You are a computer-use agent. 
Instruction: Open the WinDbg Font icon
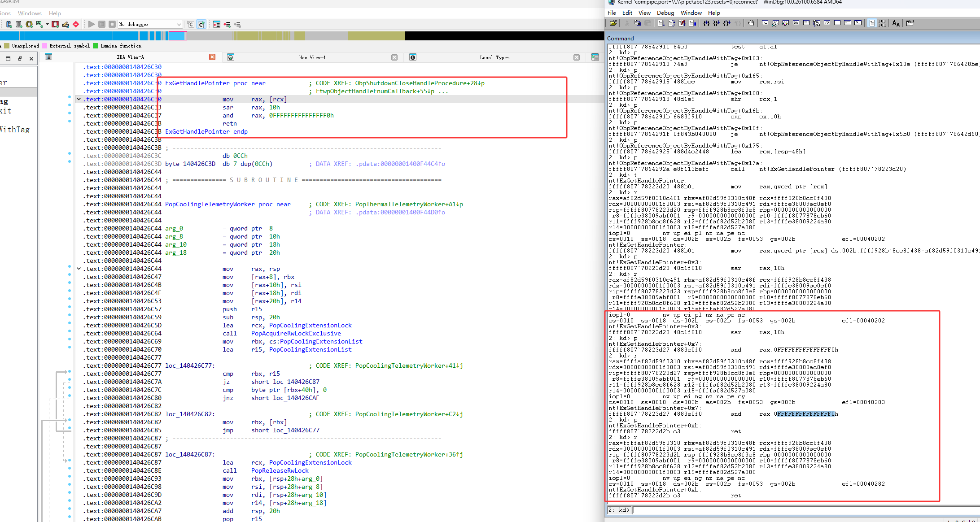[896, 23]
